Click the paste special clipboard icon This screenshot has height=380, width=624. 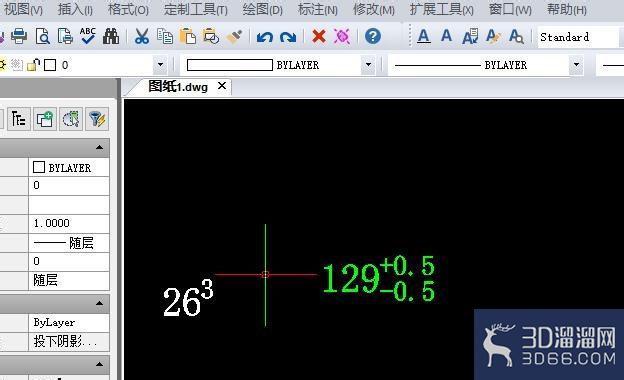pyautogui.click(x=211, y=37)
